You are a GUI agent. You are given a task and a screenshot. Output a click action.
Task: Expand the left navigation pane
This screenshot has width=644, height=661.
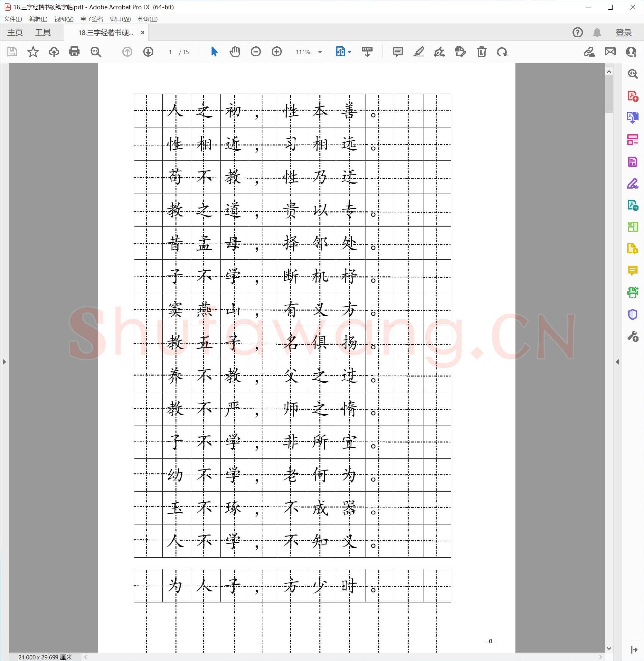(5, 361)
